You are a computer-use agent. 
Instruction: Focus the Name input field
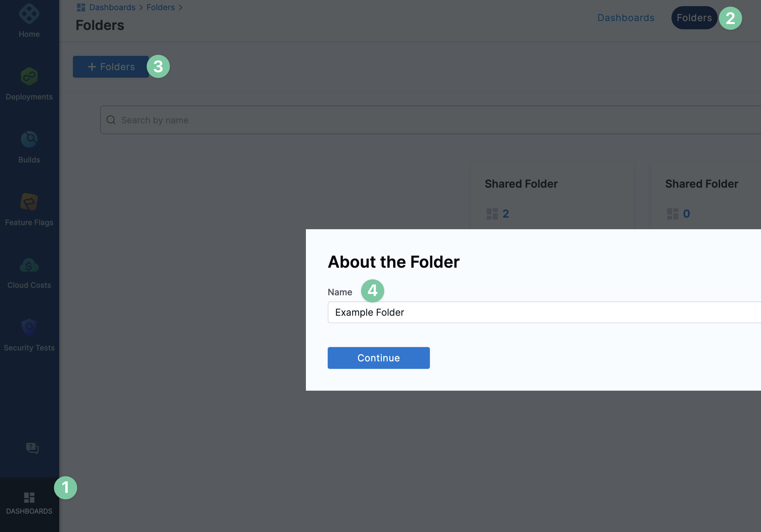(x=542, y=312)
